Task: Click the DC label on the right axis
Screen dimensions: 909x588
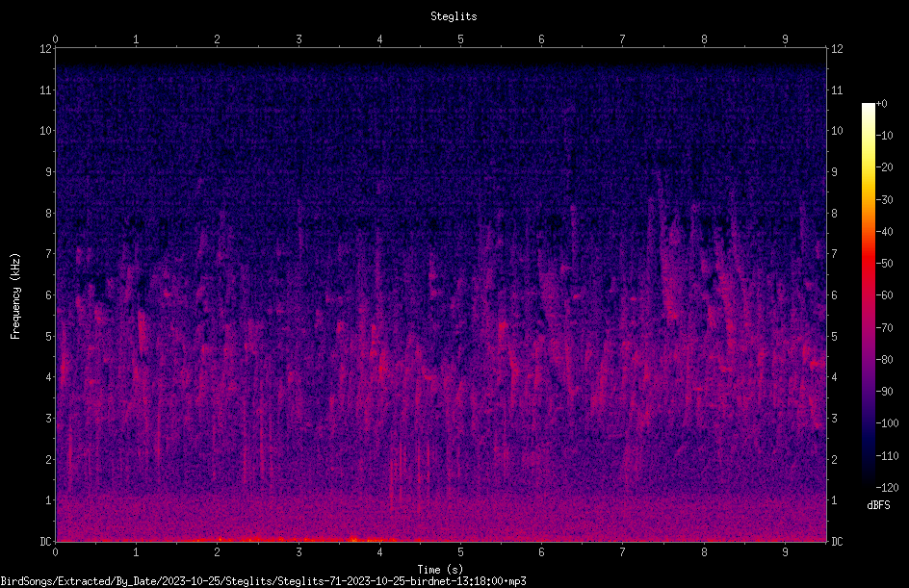Action: [837, 541]
